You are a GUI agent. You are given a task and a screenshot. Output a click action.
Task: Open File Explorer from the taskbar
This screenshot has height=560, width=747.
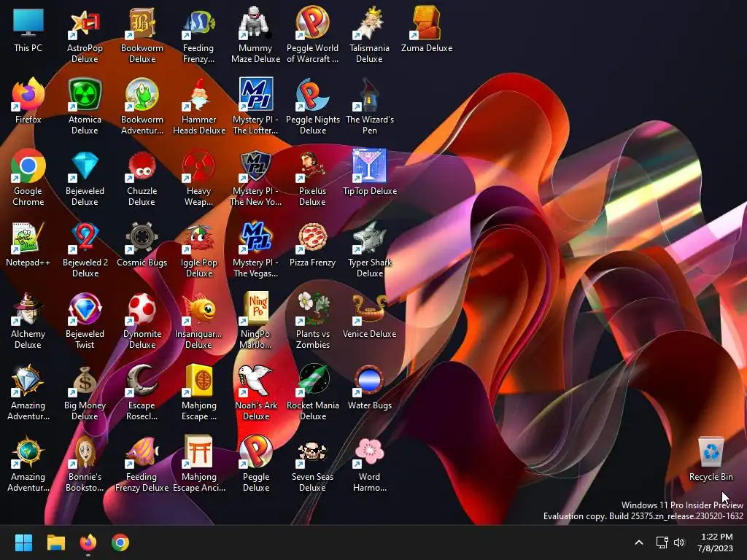(x=55, y=542)
